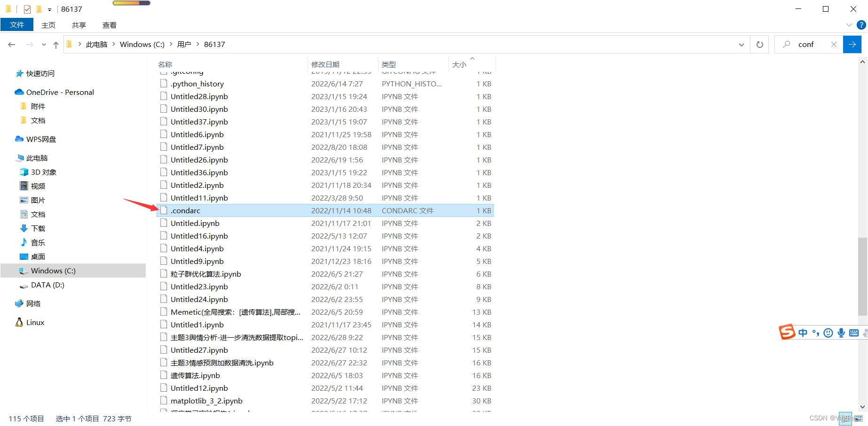Click properties icon in quick access toolbar

tap(27, 9)
